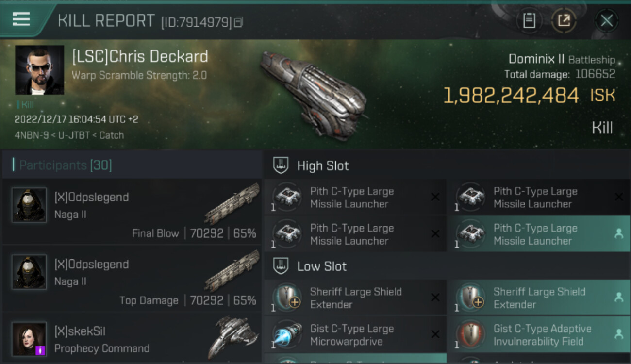Click the 4NBN-9 location link
This screenshot has width=631, height=364.
(31, 135)
